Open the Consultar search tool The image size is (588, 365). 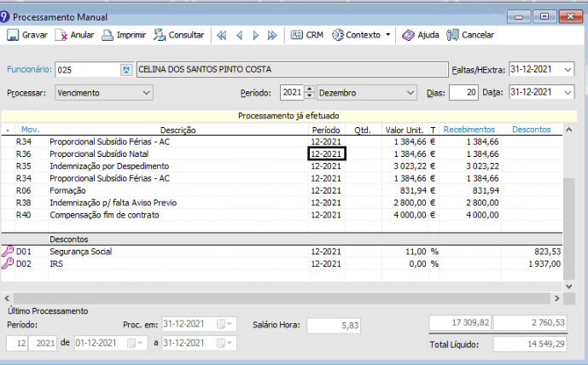(x=160, y=35)
